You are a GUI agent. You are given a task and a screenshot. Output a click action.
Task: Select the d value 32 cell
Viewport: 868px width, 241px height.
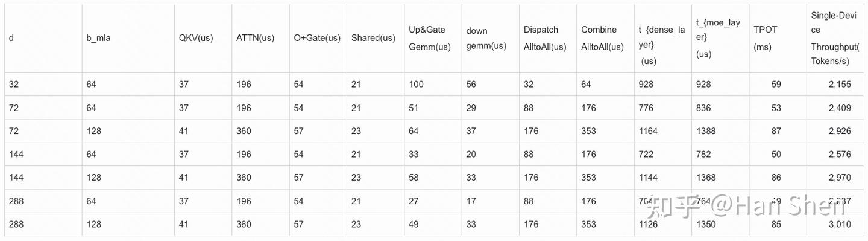pos(14,85)
